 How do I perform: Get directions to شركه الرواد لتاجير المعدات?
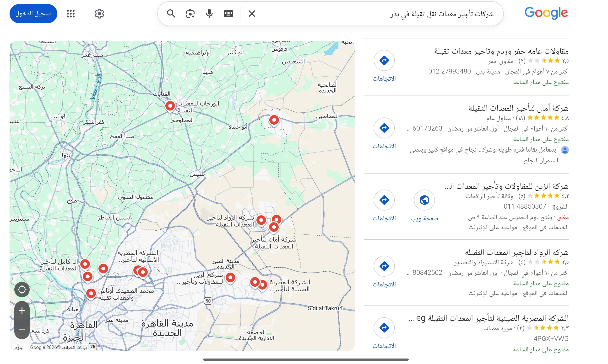pyautogui.click(x=384, y=272)
